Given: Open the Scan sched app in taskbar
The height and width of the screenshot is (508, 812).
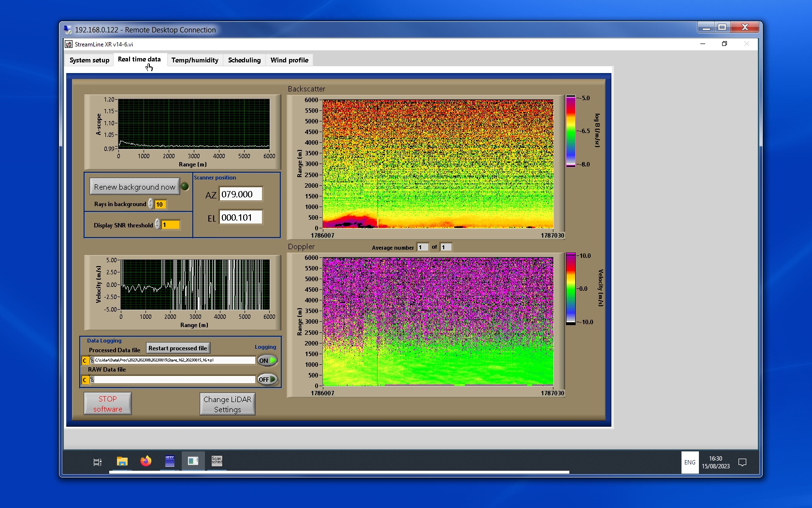Looking at the screenshot, I should pos(217,461).
